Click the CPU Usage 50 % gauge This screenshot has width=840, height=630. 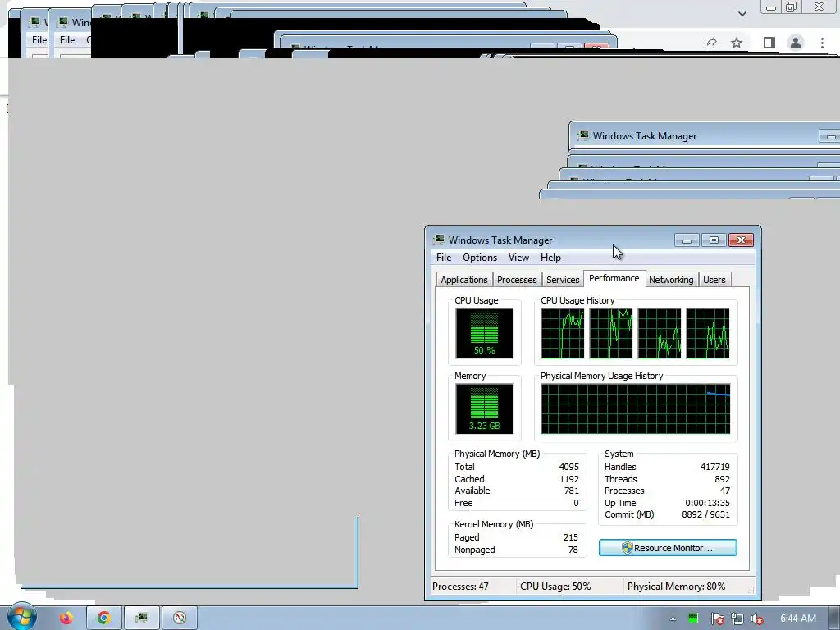coord(484,333)
